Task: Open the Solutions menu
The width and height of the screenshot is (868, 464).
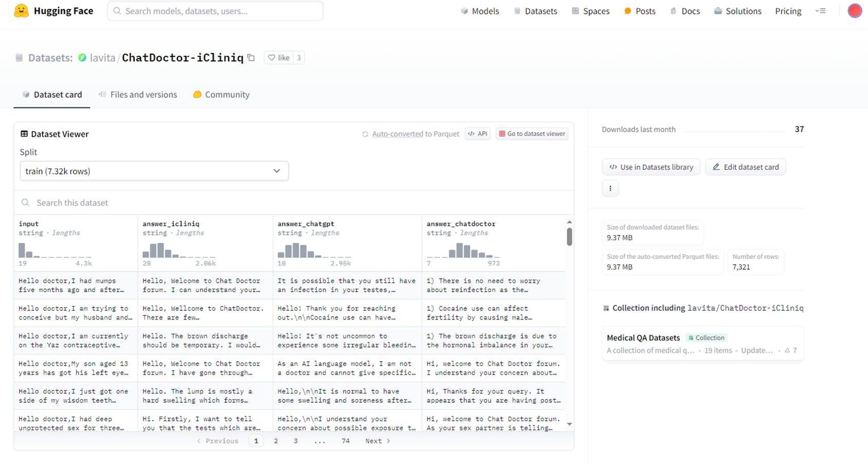Action: point(738,11)
